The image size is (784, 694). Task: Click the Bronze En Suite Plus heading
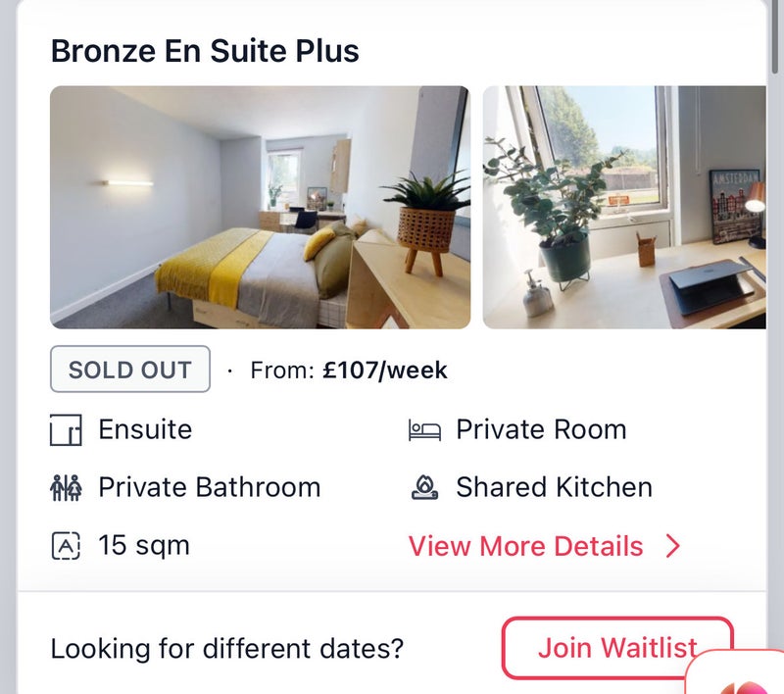pos(205,51)
